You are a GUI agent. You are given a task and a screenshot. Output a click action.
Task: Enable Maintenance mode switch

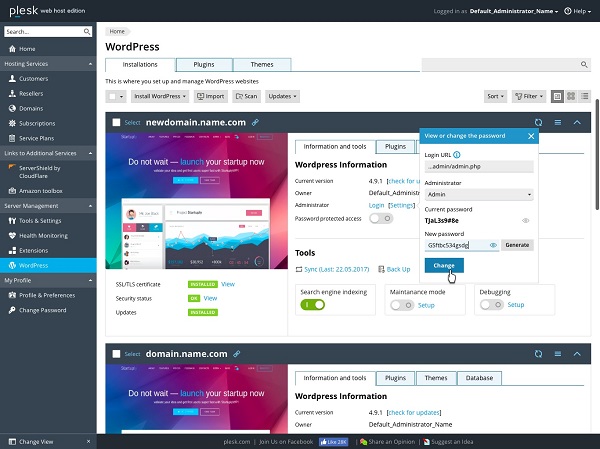pos(402,304)
